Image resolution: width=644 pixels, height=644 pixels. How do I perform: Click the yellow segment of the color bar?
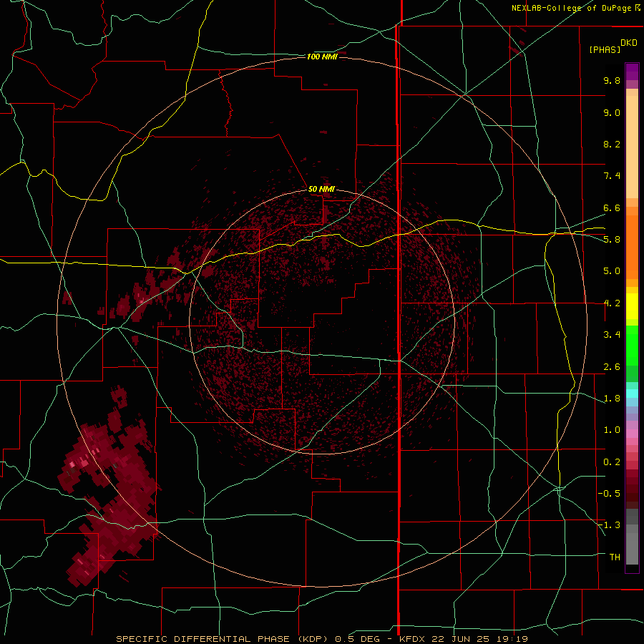tap(632, 306)
